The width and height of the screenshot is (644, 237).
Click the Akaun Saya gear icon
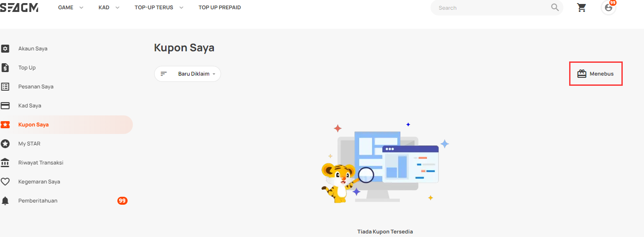5,49
